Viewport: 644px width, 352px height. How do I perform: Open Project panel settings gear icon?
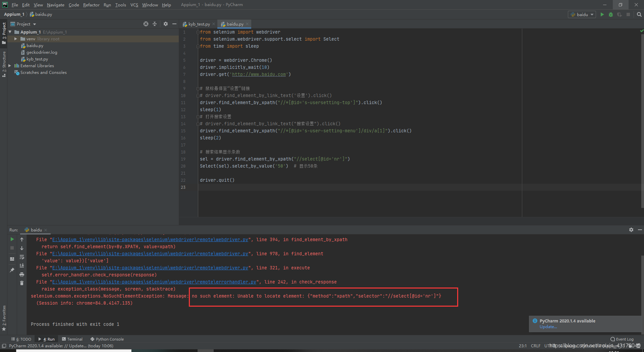(166, 24)
